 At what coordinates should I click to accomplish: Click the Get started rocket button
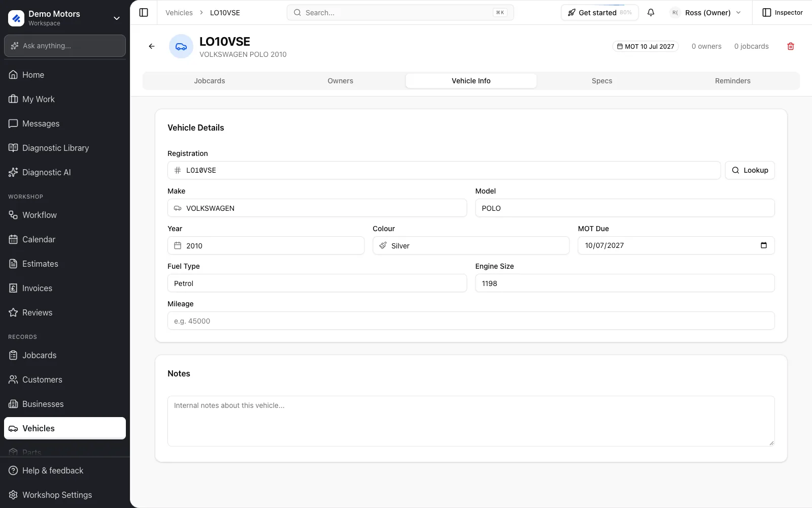pos(599,13)
